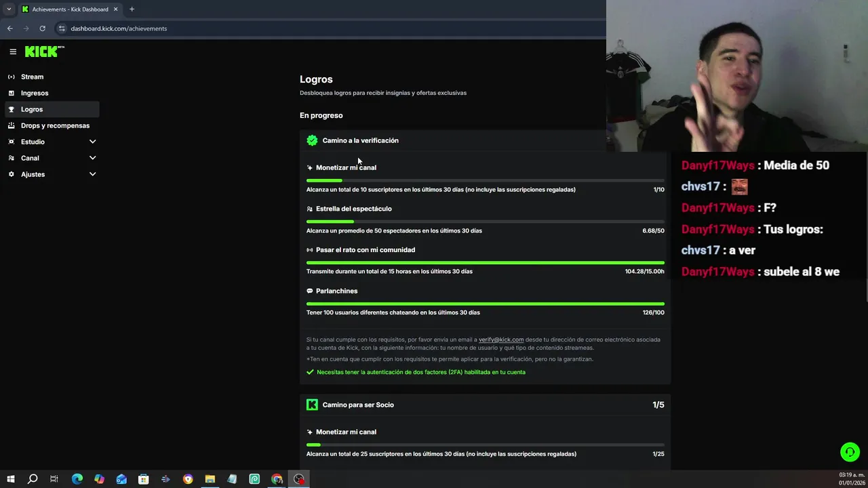Click the Kick Socio badge icon
The width and height of the screenshot is (868, 488).
pyautogui.click(x=312, y=405)
